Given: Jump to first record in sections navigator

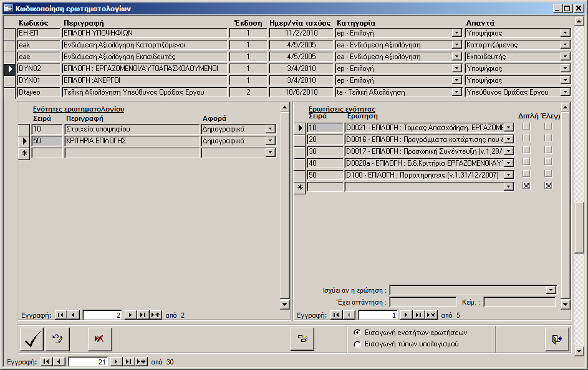Looking at the screenshot, I should [x=62, y=315].
